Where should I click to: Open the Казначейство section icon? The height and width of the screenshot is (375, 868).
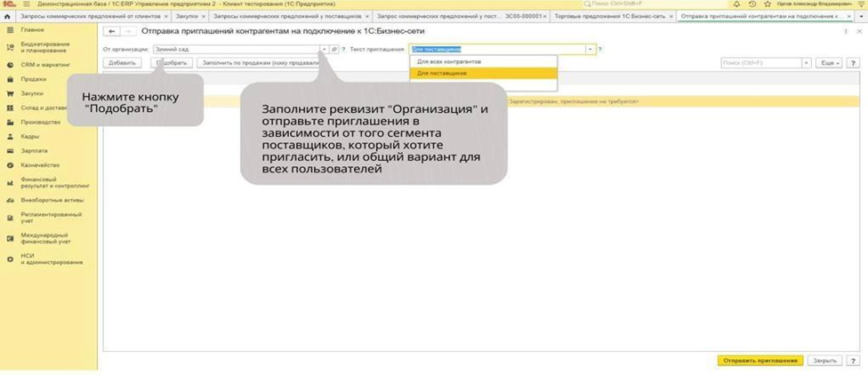[10, 165]
